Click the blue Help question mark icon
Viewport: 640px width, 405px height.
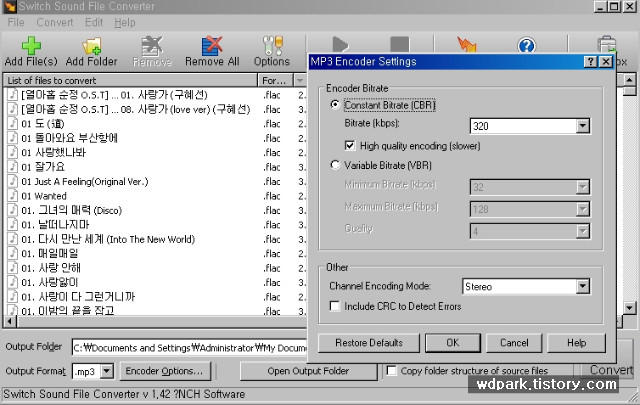click(526, 45)
